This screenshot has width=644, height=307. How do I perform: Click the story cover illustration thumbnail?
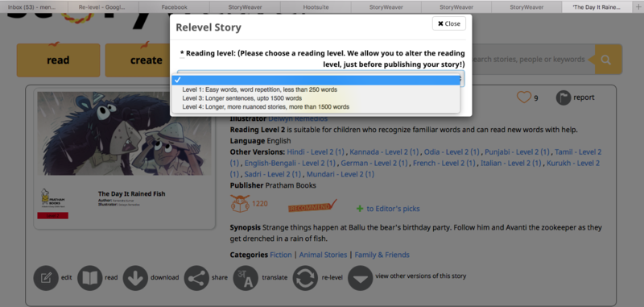(124, 134)
